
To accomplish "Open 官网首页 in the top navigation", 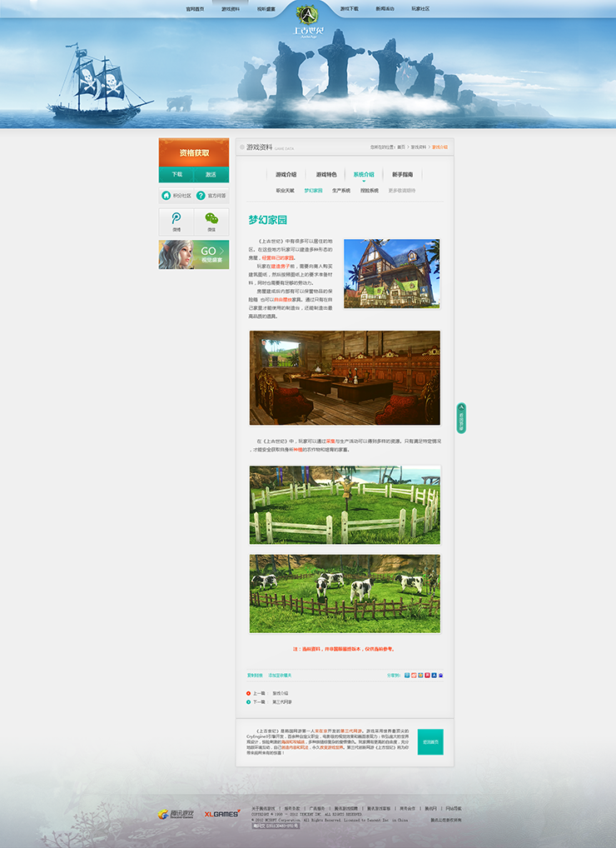I will 195,9.
